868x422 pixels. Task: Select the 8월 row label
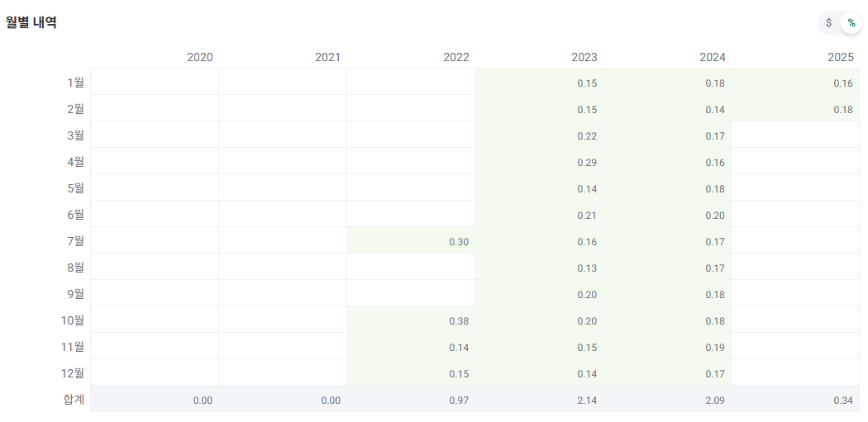tap(75, 268)
